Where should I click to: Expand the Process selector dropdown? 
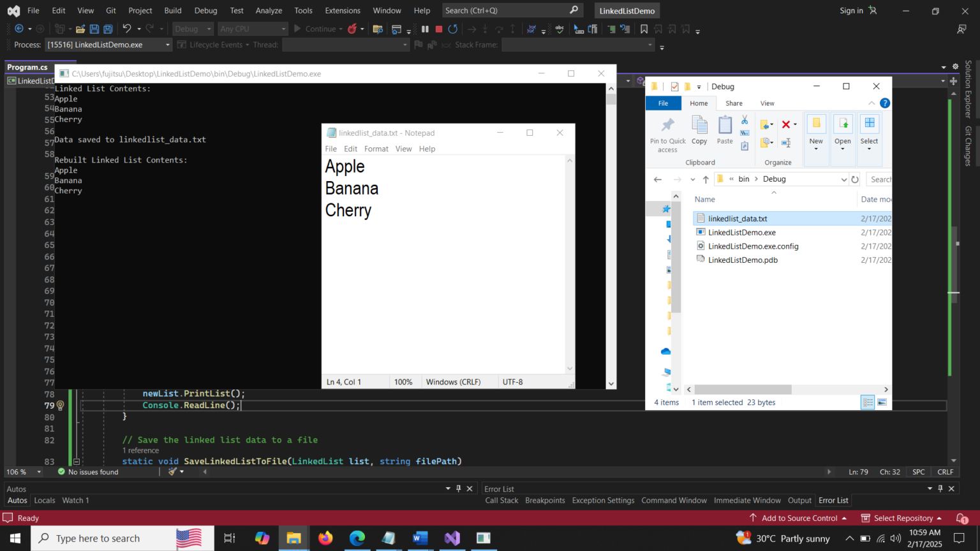coord(167,45)
